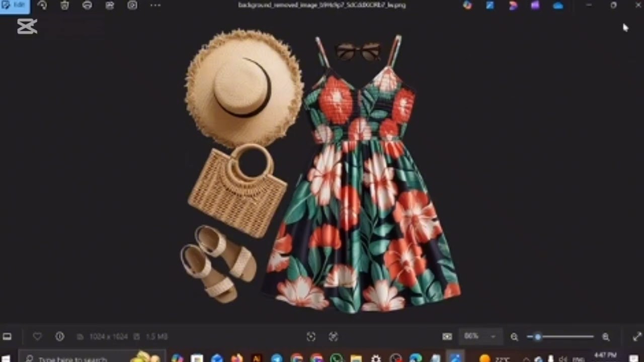Image resolution: width=644 pixels, height=362 pixels.
Task: Open WhatsApp from the taskbar
Action: pos(336,358)
